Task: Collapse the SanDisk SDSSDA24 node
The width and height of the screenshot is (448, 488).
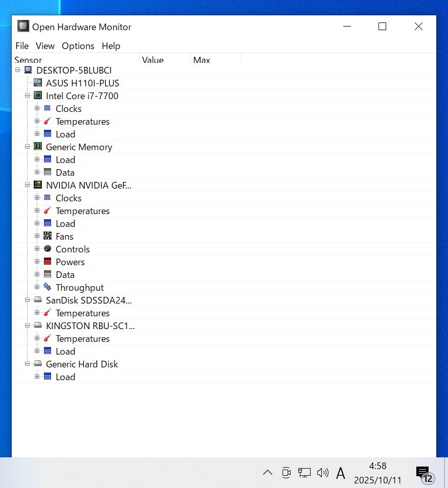Action: tap(28, 299)
